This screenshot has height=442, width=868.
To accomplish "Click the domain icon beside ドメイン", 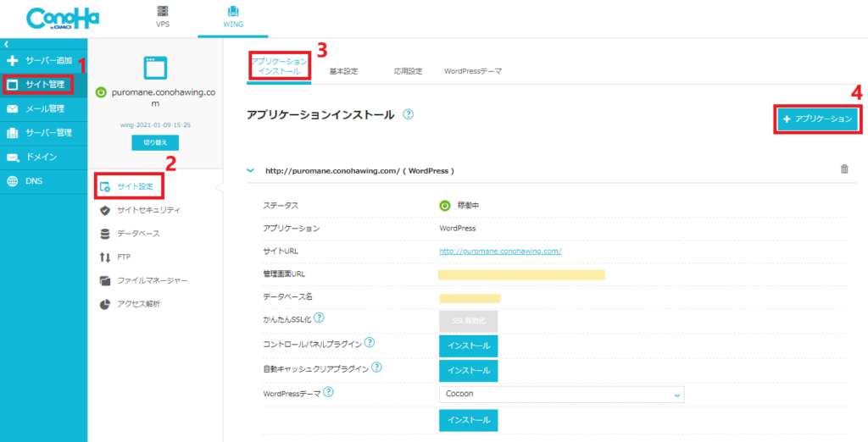I will tap(13, 157).
